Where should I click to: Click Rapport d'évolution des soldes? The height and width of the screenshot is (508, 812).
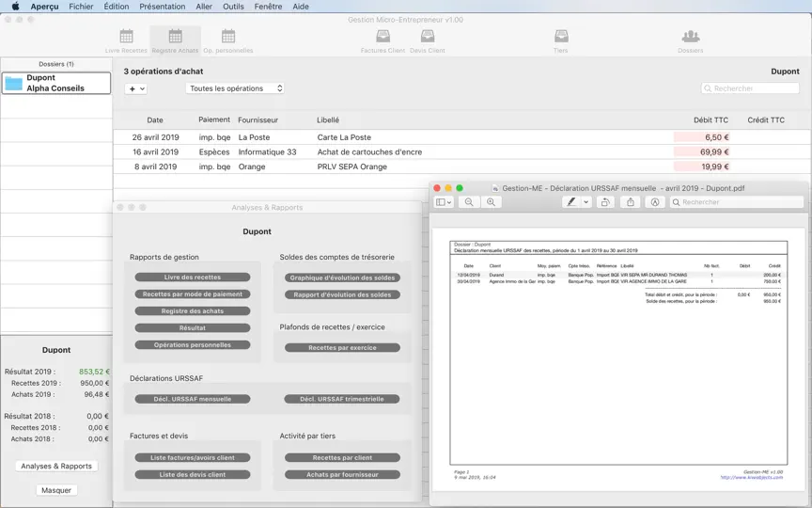click(342, 294)
